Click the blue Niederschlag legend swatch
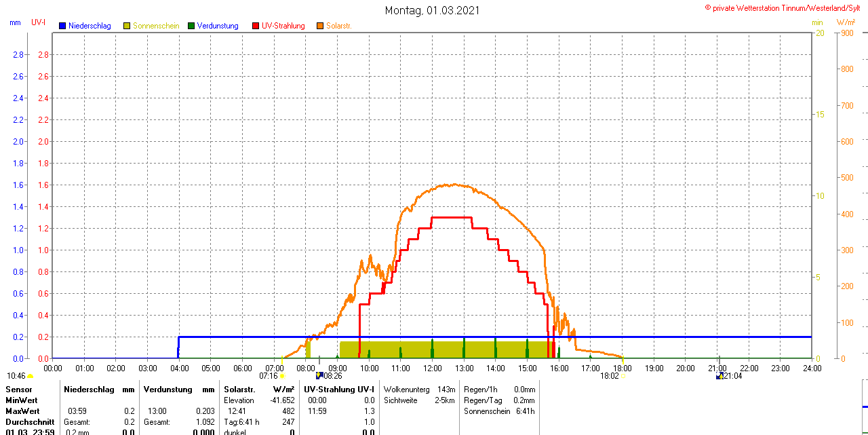This screenshot has width=868, height=435. (62, 26)
